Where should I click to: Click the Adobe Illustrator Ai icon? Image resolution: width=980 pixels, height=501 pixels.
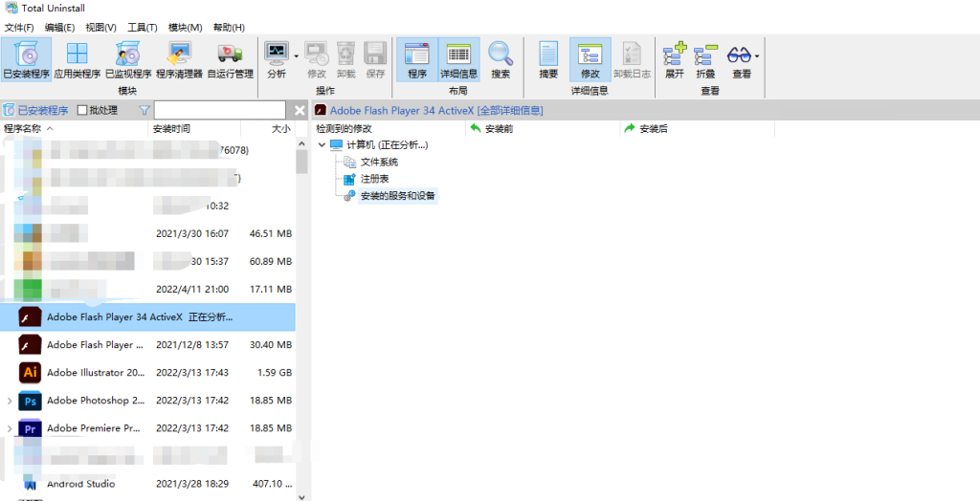click(x=30, y=373)
